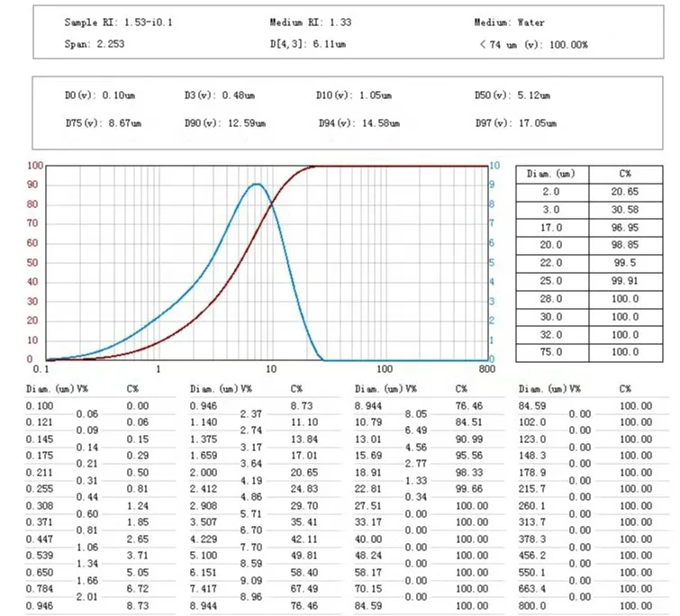Click the D50(v): 5.12um result
The width and height of the screenshot is (680, 616).
tap(512, 95)
